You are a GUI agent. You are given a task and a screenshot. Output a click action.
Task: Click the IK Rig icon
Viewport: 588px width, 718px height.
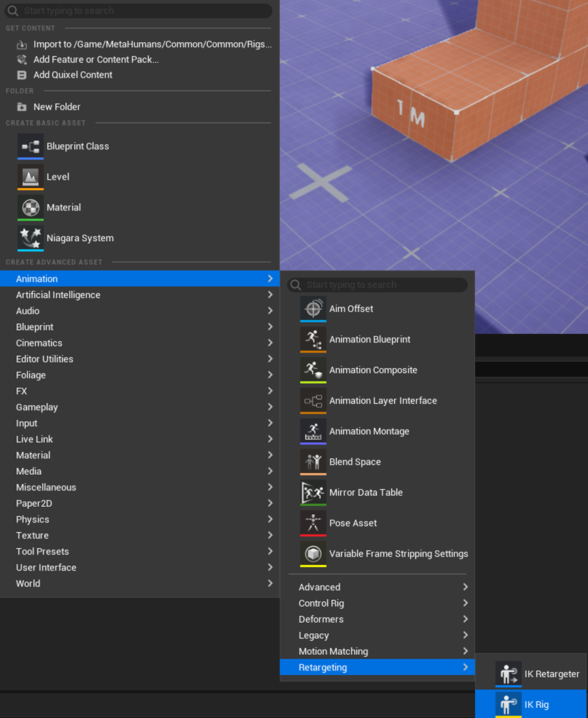(509, 704)
